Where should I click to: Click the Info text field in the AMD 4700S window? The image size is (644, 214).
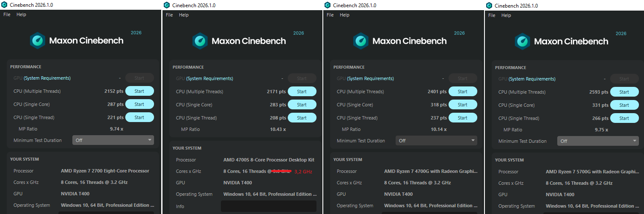pos(268,206)
